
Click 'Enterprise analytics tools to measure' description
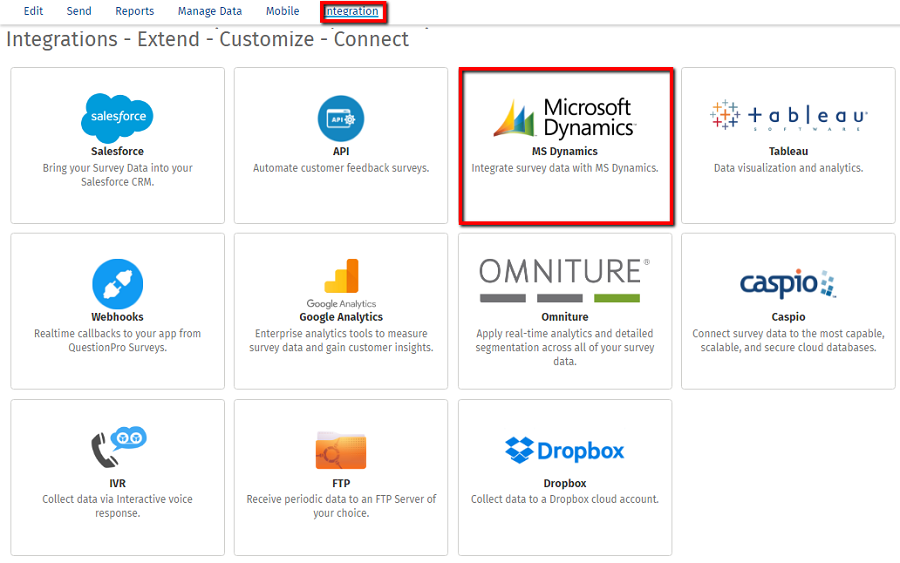[x=341, y=340]
